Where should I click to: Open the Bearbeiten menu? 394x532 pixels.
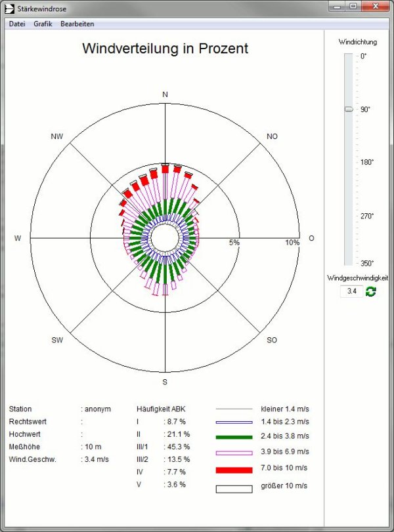77,24
